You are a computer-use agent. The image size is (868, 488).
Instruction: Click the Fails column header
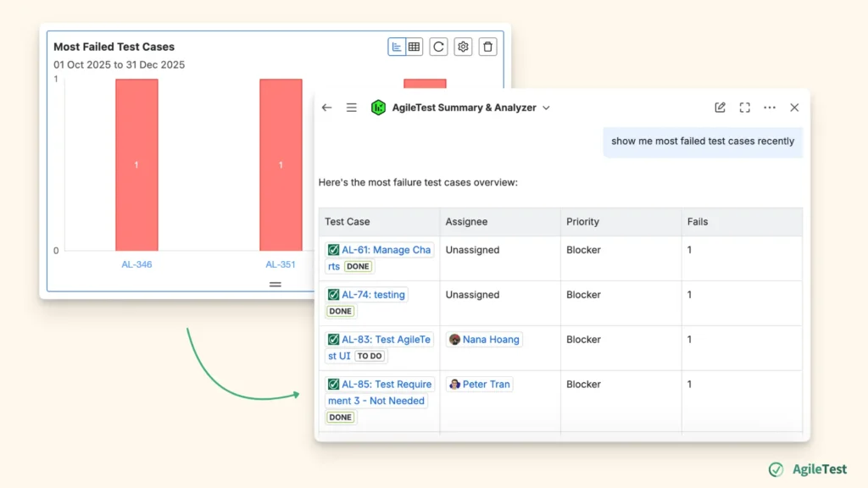pos(698,222)
